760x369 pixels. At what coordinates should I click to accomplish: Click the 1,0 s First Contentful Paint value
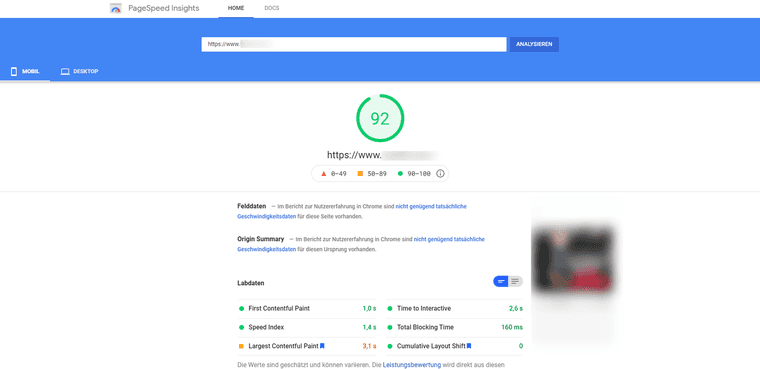pos(369,308)
